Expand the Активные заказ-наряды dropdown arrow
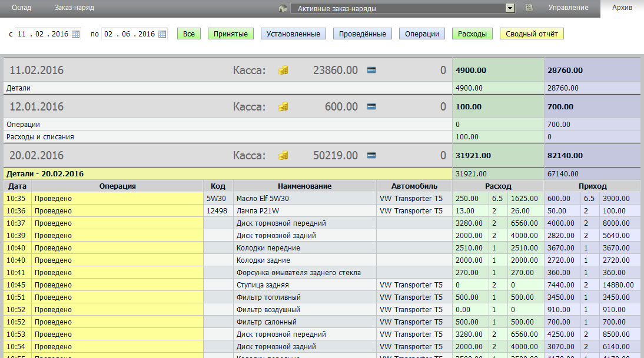Image resolution: width=644 pixels, height=358 pixels. [x=510, y=8]
